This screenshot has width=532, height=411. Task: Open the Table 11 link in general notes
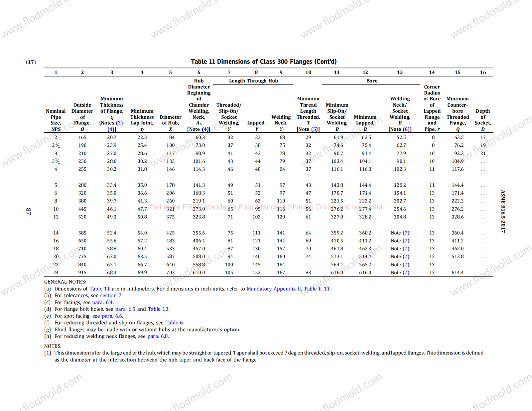point(99,289)
